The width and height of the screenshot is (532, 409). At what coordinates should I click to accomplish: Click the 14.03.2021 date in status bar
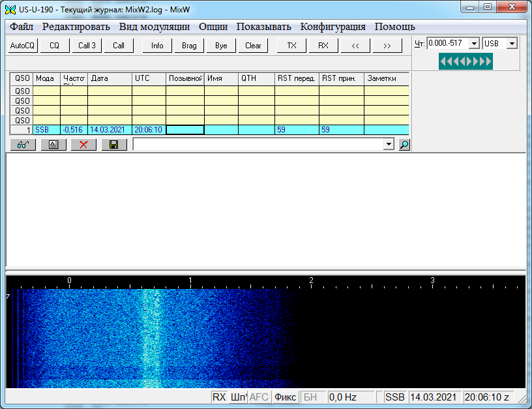click(435, 397)
